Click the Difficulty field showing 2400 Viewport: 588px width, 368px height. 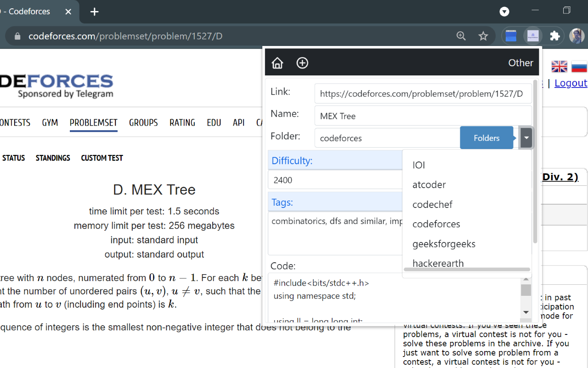click(x=335, y=180)
